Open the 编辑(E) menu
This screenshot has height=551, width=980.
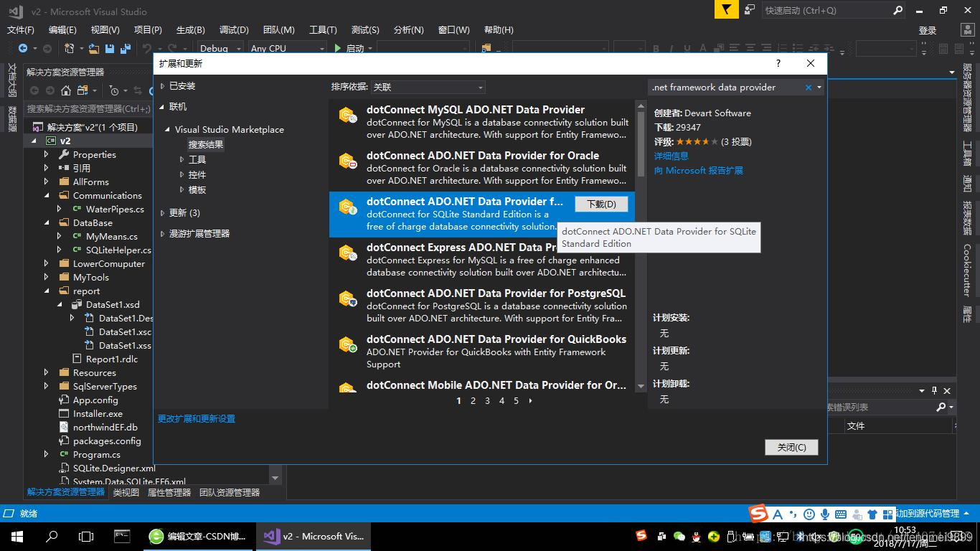62,29
